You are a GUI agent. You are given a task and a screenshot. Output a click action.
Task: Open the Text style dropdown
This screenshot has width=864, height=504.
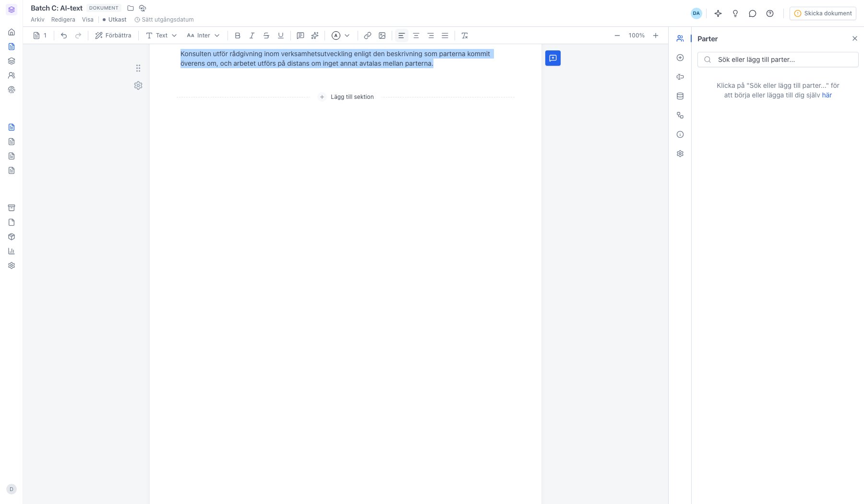coord(161,36)
